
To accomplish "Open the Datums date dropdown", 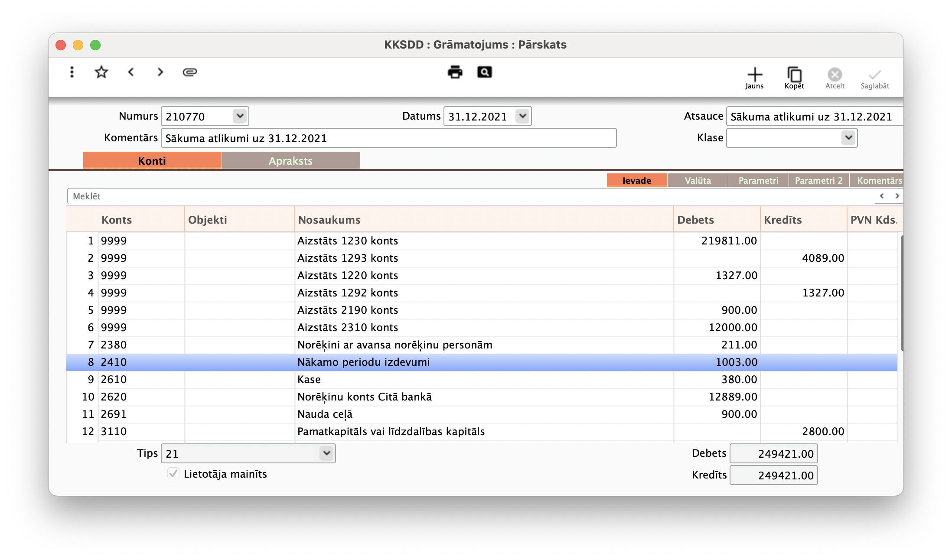I will [522, 116].
